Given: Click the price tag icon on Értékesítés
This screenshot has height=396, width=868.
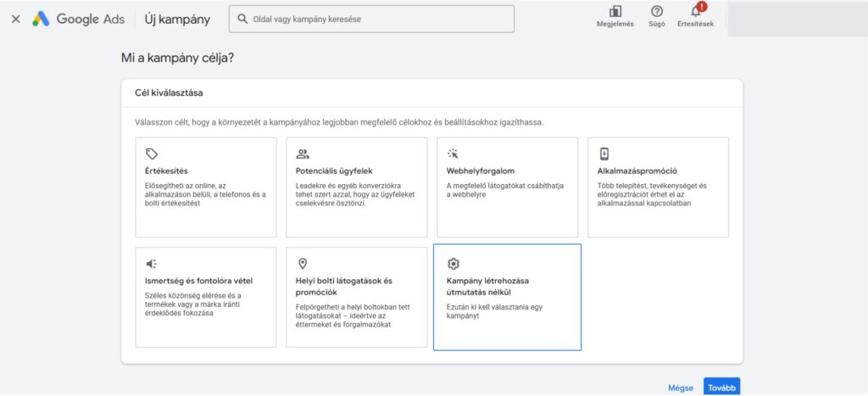Looking at the screenshot, I should coord(152,153).
